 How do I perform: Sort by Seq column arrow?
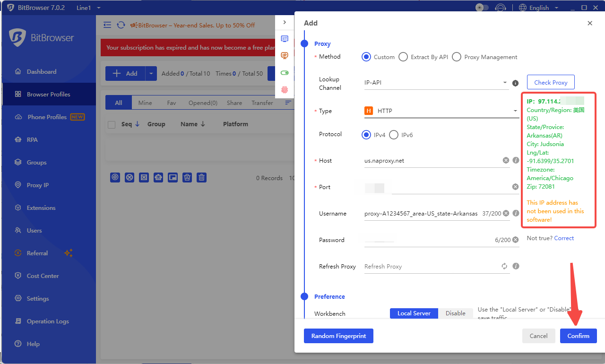pyautogui.click(x=138, y=124)
